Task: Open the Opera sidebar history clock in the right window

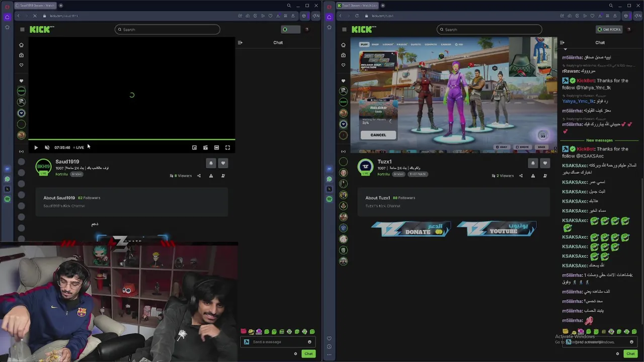Action: pos(329,346)
